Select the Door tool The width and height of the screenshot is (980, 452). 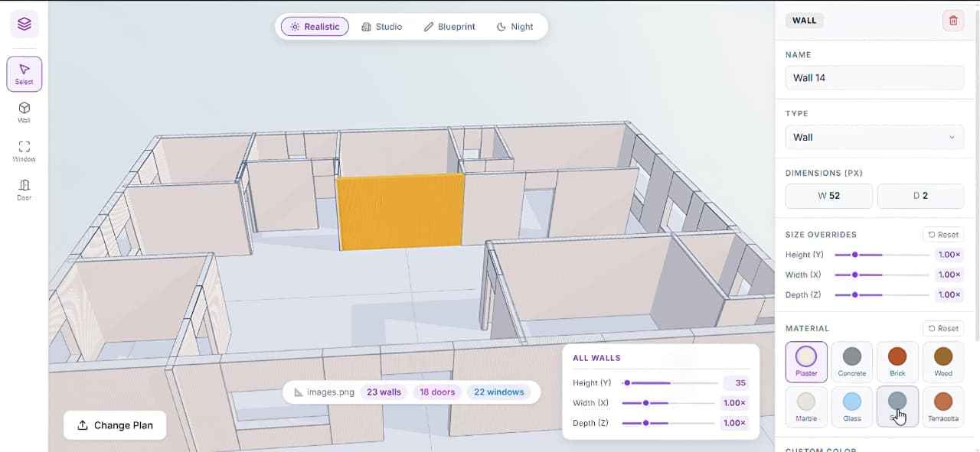pyautogui.click(x=24, y=189)
